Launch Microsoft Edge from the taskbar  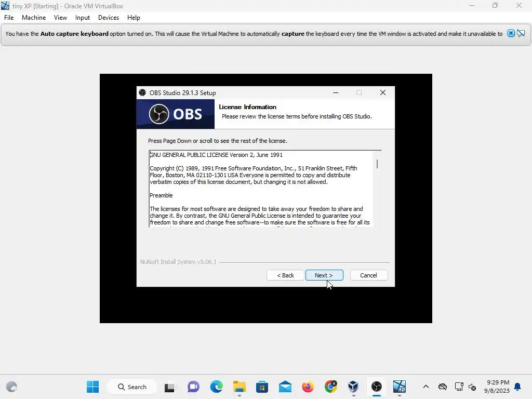click(217, 387)
